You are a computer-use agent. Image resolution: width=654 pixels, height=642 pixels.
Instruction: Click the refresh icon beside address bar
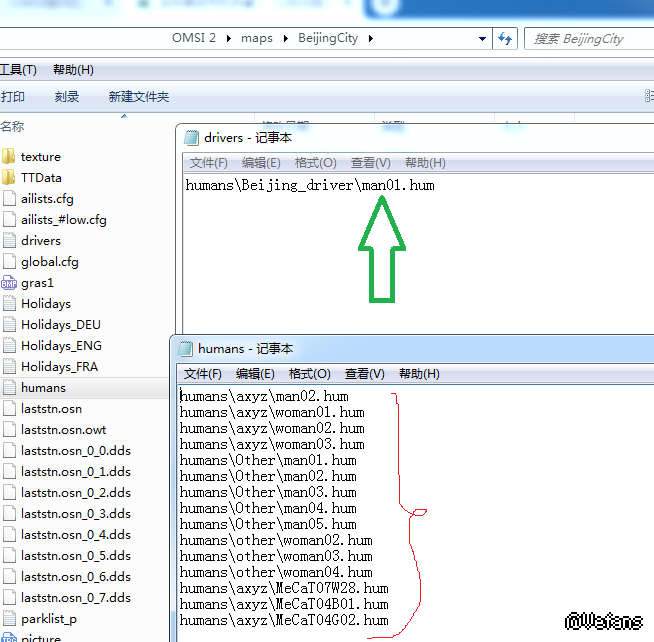click(505, 39)
